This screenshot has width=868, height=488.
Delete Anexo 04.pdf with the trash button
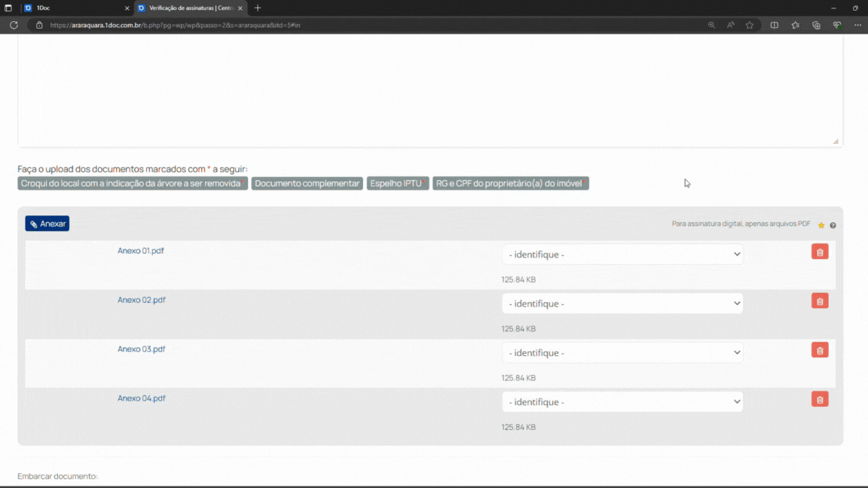[x=820, y=399]
